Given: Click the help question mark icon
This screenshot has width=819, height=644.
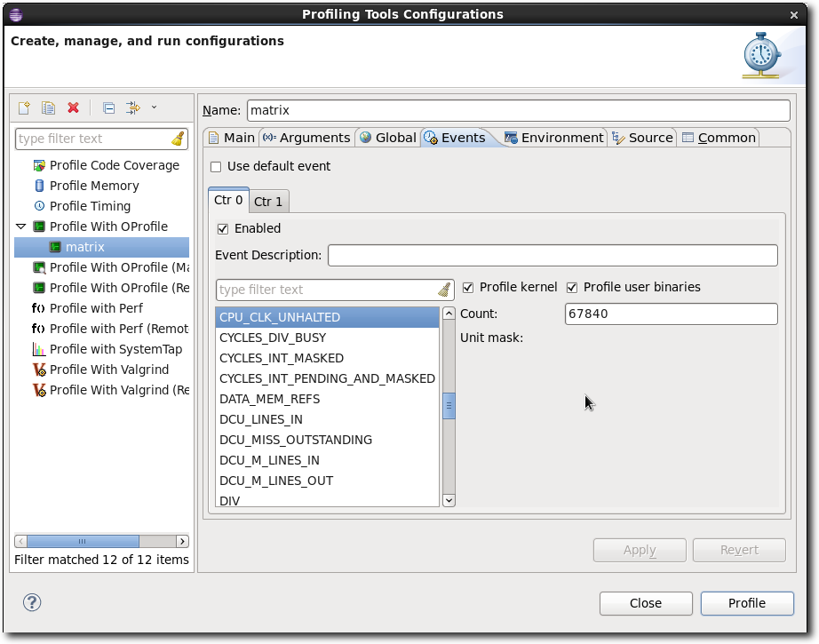Looking at the screenshot, I should [x=33, y=603].
